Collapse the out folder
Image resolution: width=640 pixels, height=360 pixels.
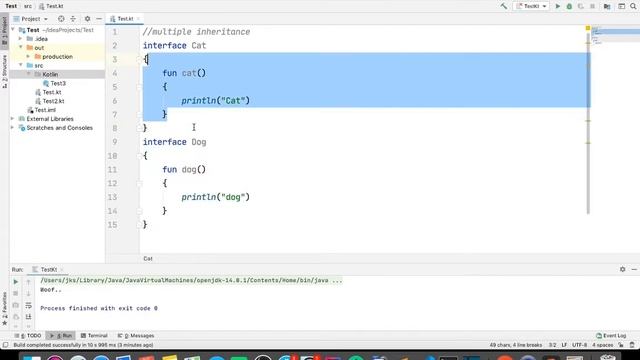20,48
